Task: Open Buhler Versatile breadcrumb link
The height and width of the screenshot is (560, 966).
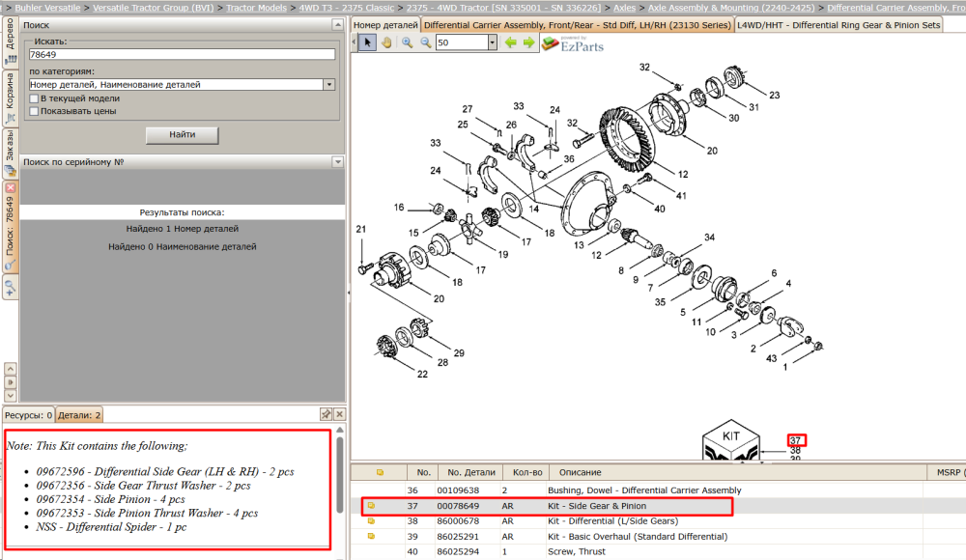Action: [x=47, y=8]
